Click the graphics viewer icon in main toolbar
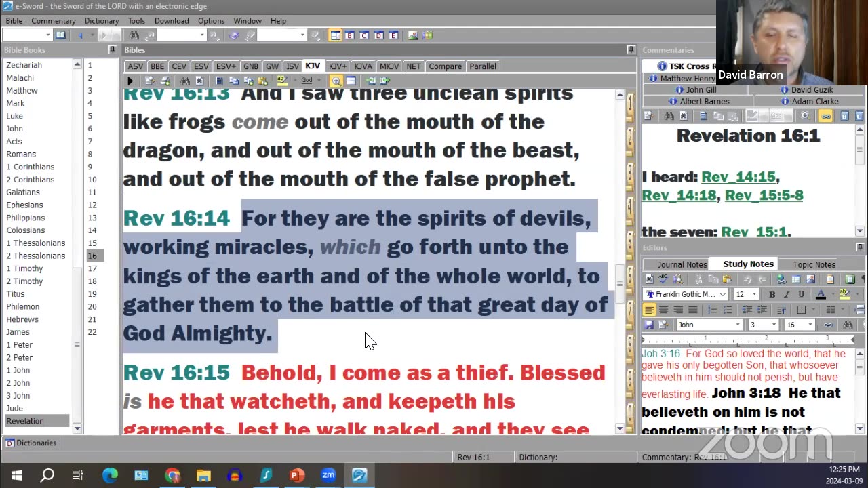 click(412, 35)
